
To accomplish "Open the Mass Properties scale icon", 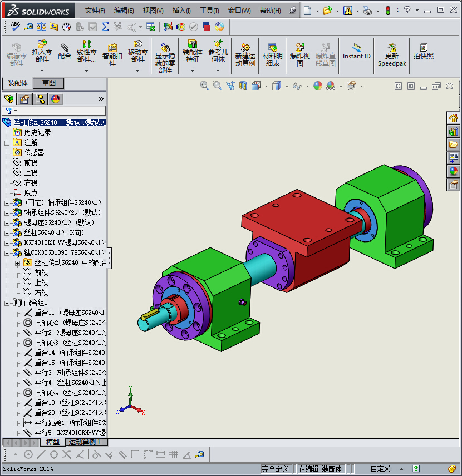I will tap(41, 27).
